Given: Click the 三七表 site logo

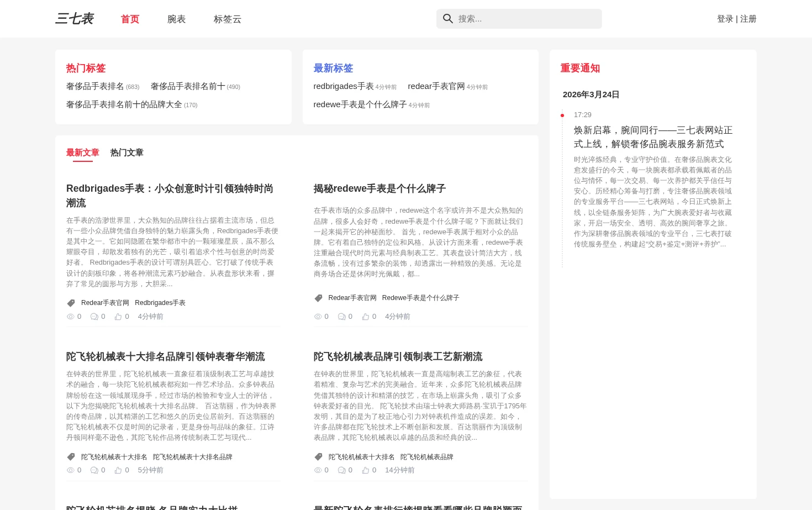Looking at the screenshot, I should (75, 19).
